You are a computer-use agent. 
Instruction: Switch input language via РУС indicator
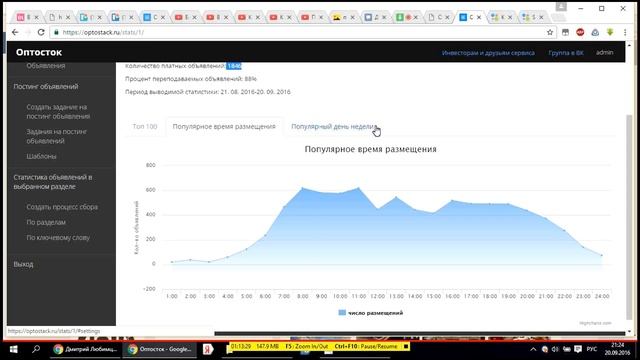(x=592, y=349)
